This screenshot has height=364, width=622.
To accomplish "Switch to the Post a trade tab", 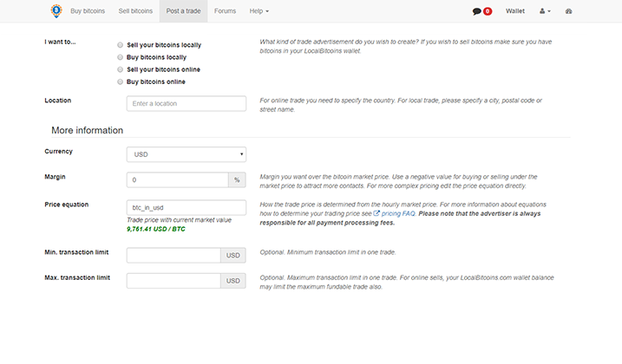I will (x=184, y=11).
